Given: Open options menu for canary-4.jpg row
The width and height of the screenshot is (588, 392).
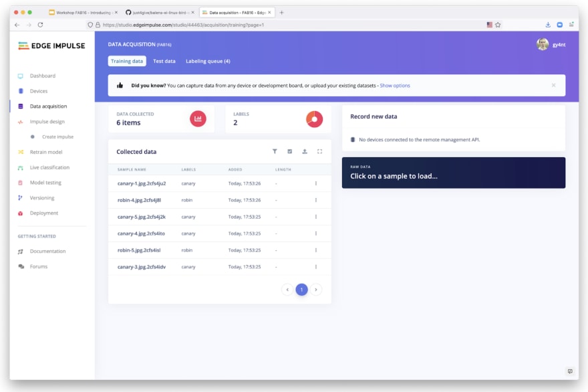Looking at the screenshot, I should 316,233.
